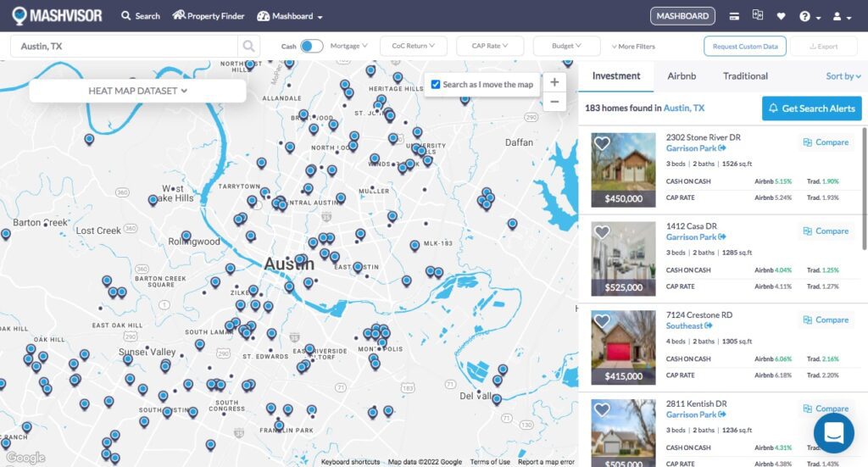Open the chat support bubble

point(834,433)
